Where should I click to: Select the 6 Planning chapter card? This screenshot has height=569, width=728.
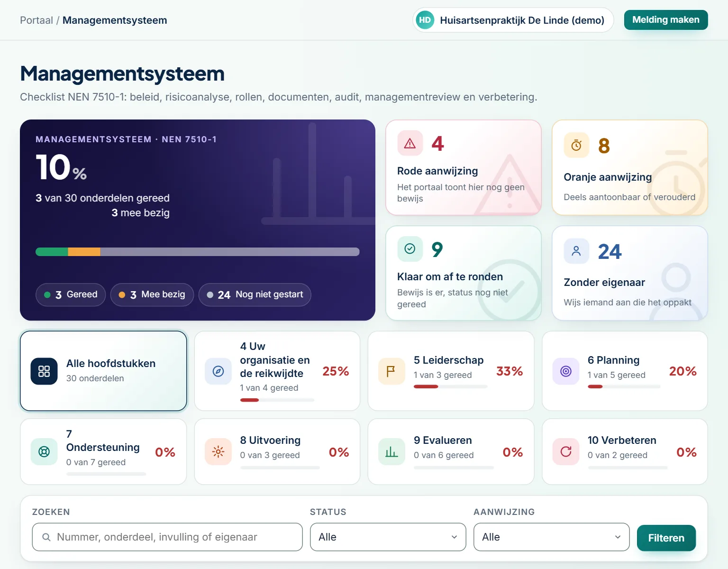click(x=625, y=371)
